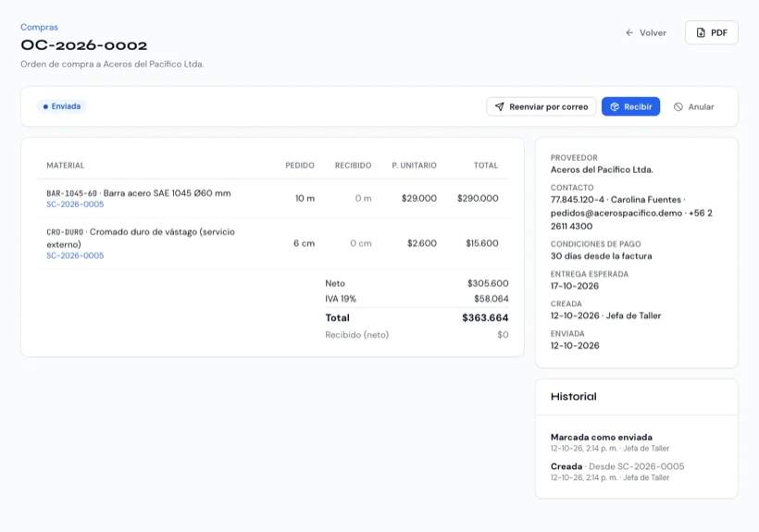Click the line total $15.600
This screenshot has width=759, height=532.
[482, 243]
